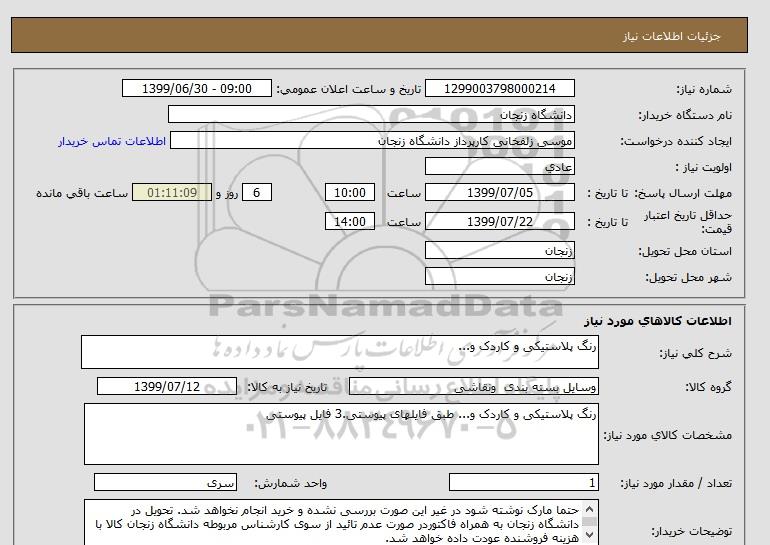Click the unit of measure field سری
770x545 pixels.
click(165, 483)
